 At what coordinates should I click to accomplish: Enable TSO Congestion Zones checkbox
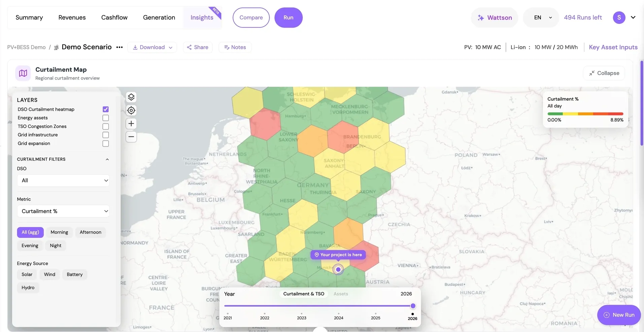tap(106, 126)
